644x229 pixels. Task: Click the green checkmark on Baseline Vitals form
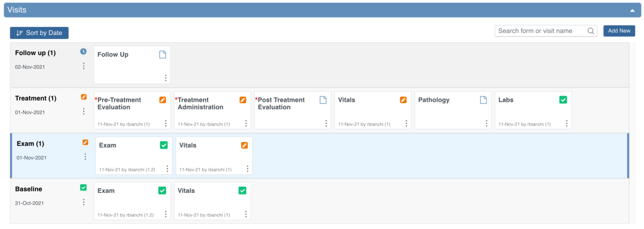(242, 191)
